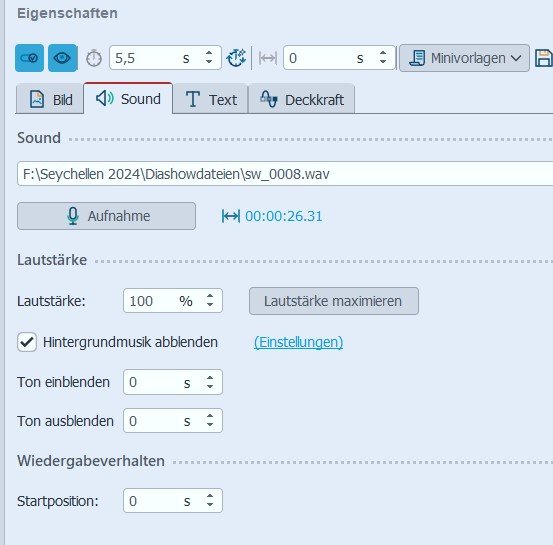Click the Wiedergabeverhalten section heading
Viewport: 553px width, 545px height.
pos(91,461)
